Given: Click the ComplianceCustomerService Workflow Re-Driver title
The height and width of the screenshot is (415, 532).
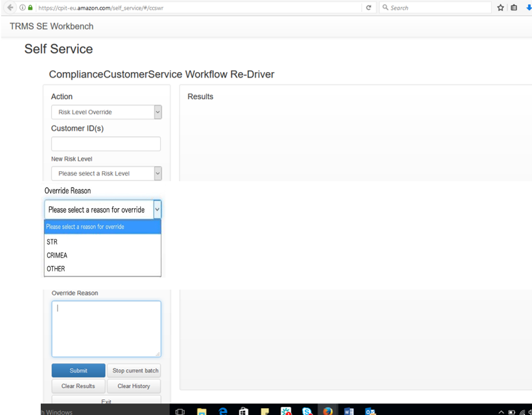Looking at the screenshot, I should coord(162,75).
